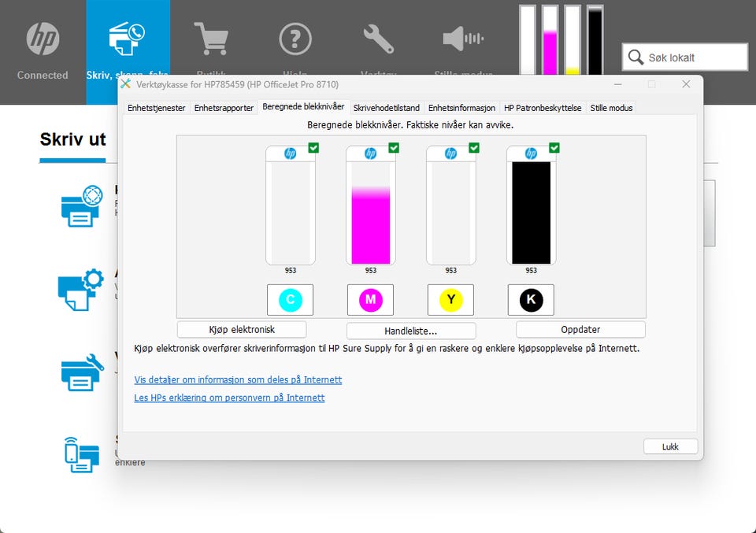
Task: Select the Skriv, skann, faks toolbar icon
Action: point(128,39)
